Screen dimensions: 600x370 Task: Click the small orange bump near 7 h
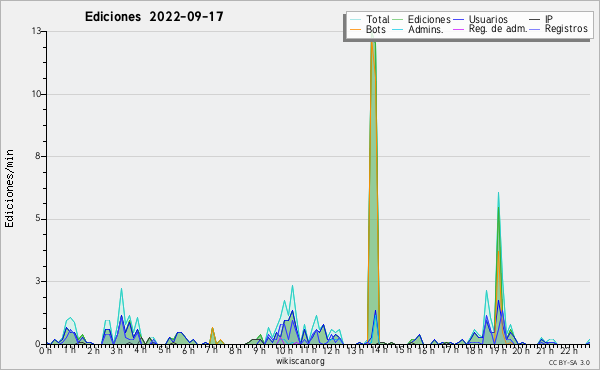coord(213,336)
